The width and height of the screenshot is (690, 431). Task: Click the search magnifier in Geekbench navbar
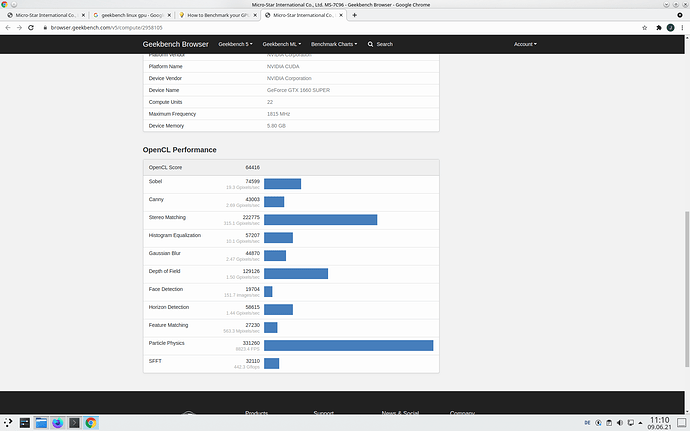point(371,44)
